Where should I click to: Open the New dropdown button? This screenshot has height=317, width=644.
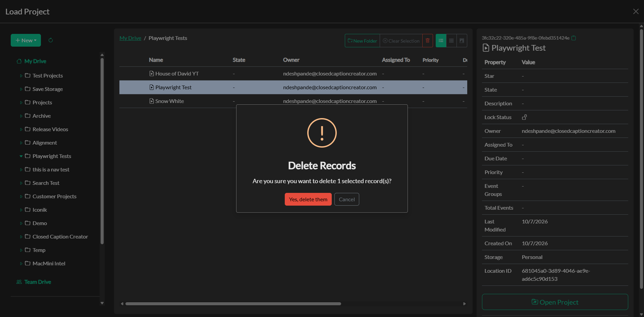26,40
